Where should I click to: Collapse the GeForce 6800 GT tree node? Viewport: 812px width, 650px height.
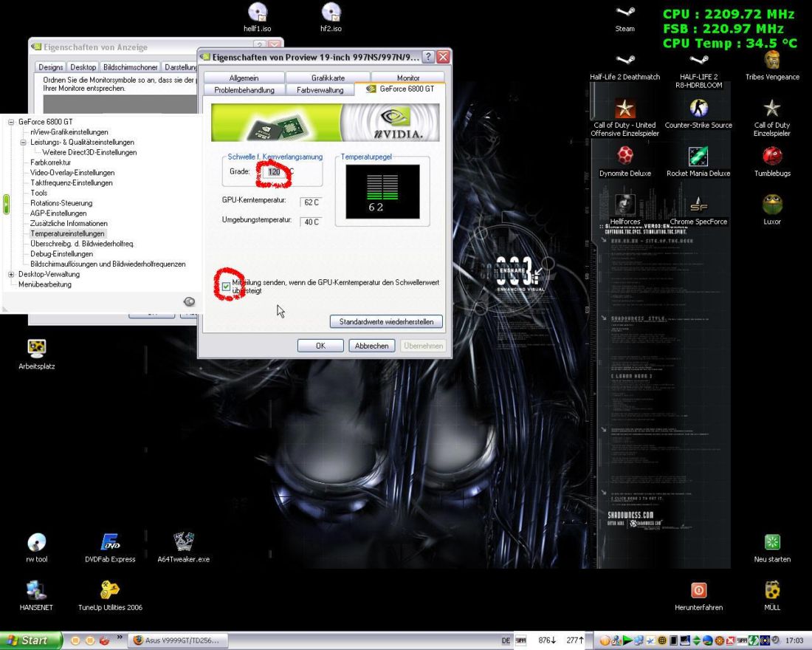(11, 122)
